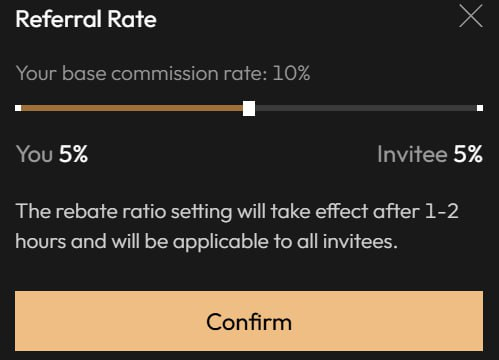Click the slider's right end marker
Screen dimensions: 499x360
pos(480,108)
